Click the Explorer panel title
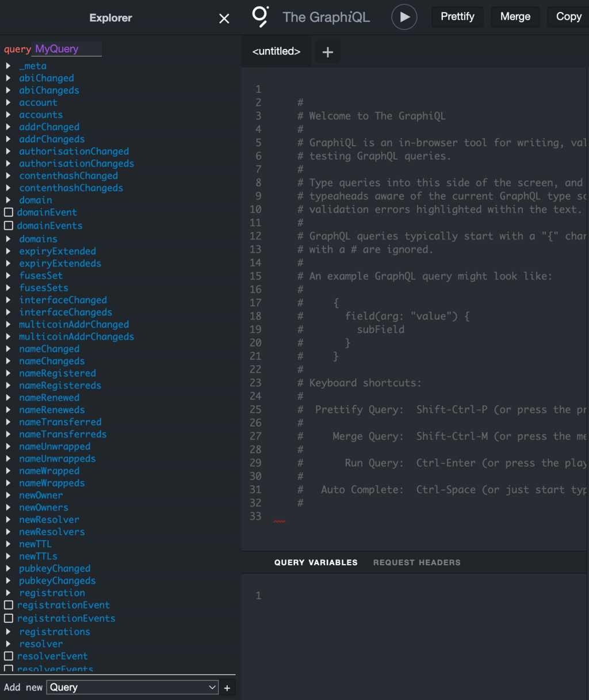 [x=110, y=18]
